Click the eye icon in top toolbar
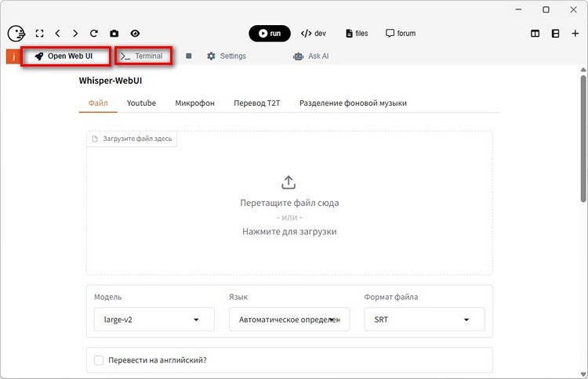 coord(135,34)
